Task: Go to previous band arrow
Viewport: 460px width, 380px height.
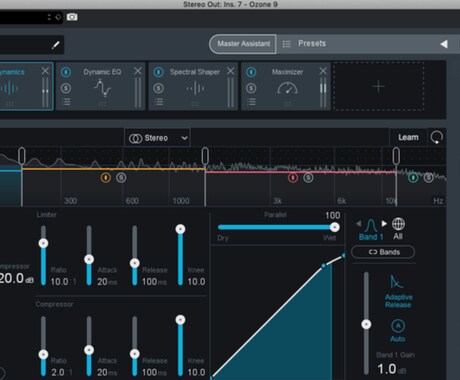Action: [x=358, y=223]
